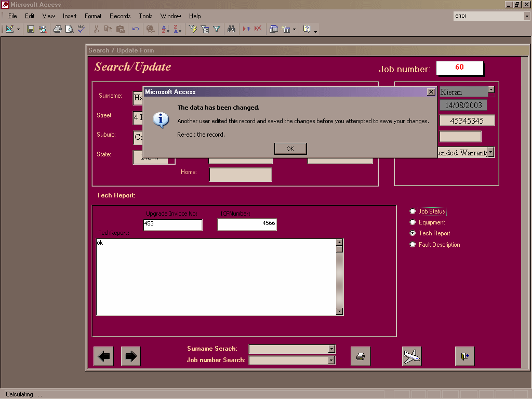Click the TechReport scrollbar down arrow

point(339,312)
